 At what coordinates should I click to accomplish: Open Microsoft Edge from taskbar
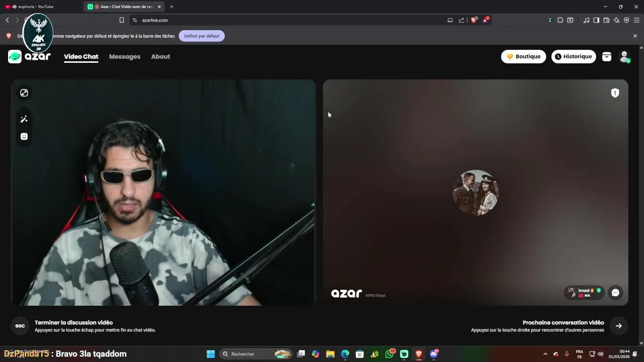pyautogui.click(x=345, y=354)
